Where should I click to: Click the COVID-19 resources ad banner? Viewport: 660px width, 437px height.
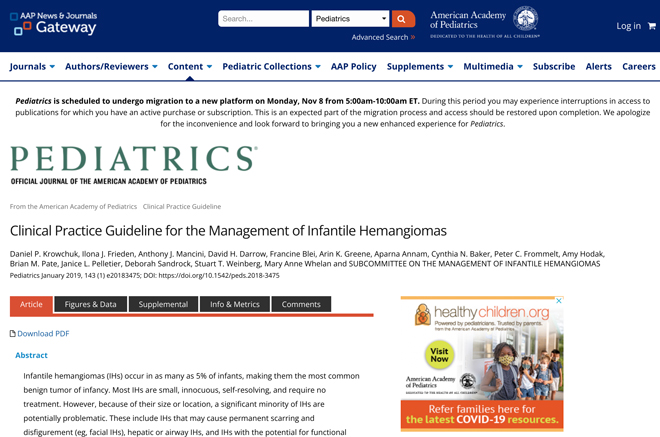point(482,414)
